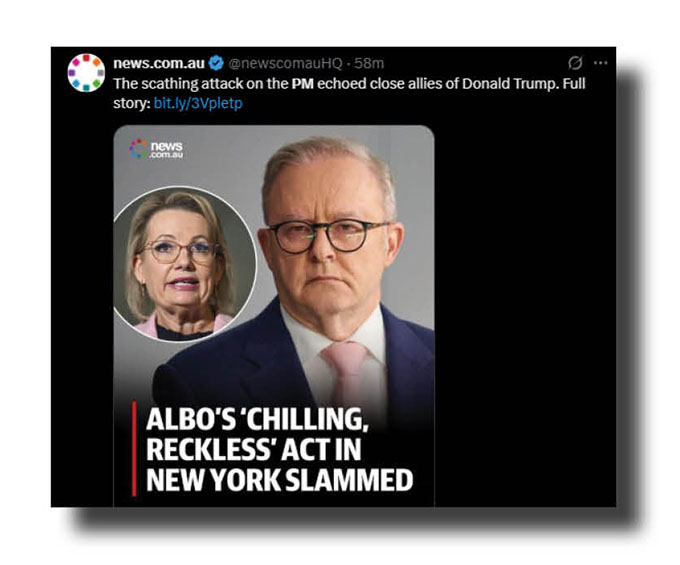Click "Donald Trump" in the post text
The height and width of the screenshot is (565, 680).
click(x=509, y=84)
